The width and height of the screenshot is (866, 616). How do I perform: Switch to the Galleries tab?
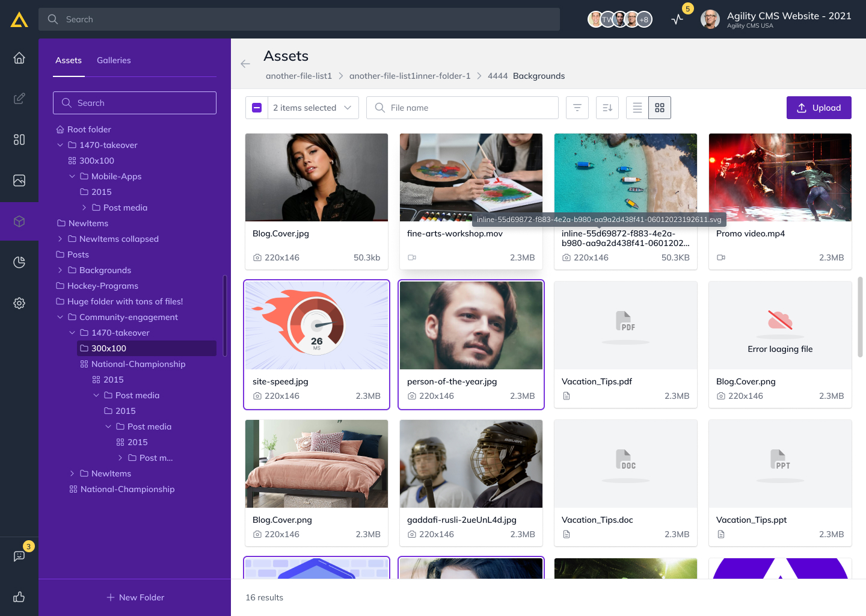[114, 60]
